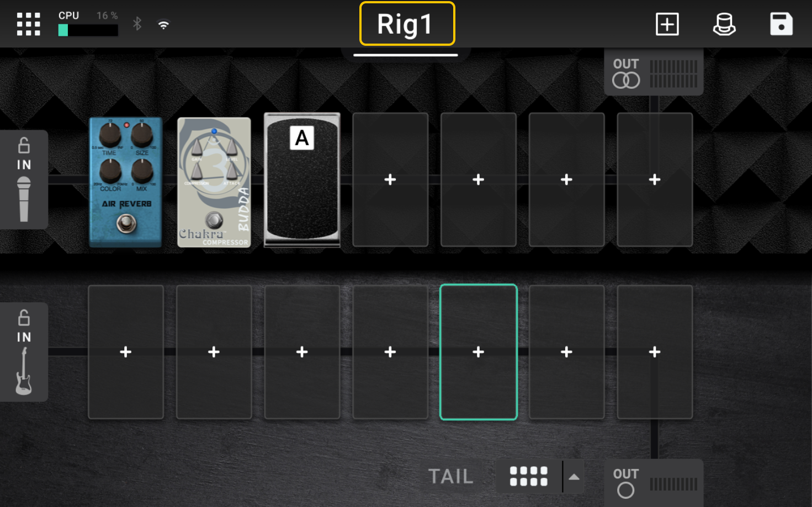Adjust the Air Reverb TIME knob
The width and height of the screenshot is (812, 507).
(110, 134)
